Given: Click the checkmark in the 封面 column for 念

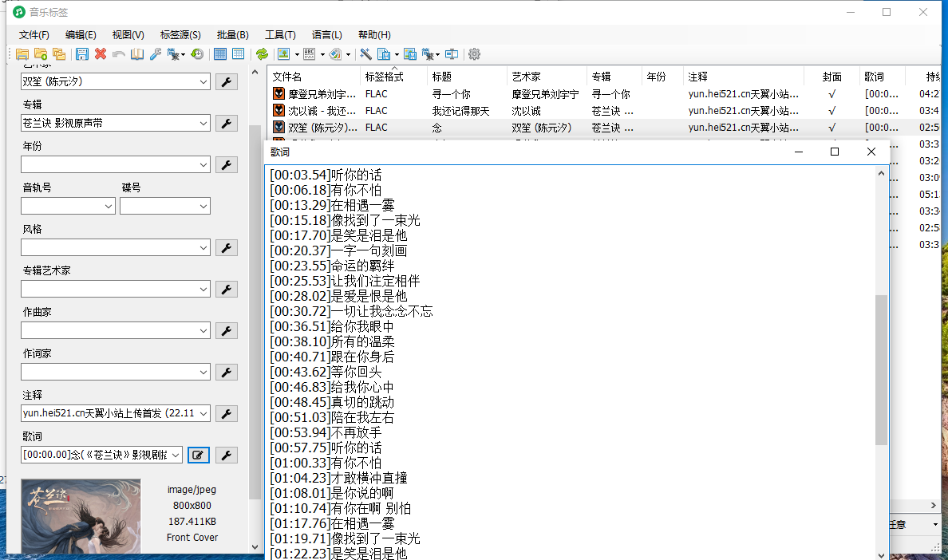Looking at the screenshot, I should coord(831,127).
